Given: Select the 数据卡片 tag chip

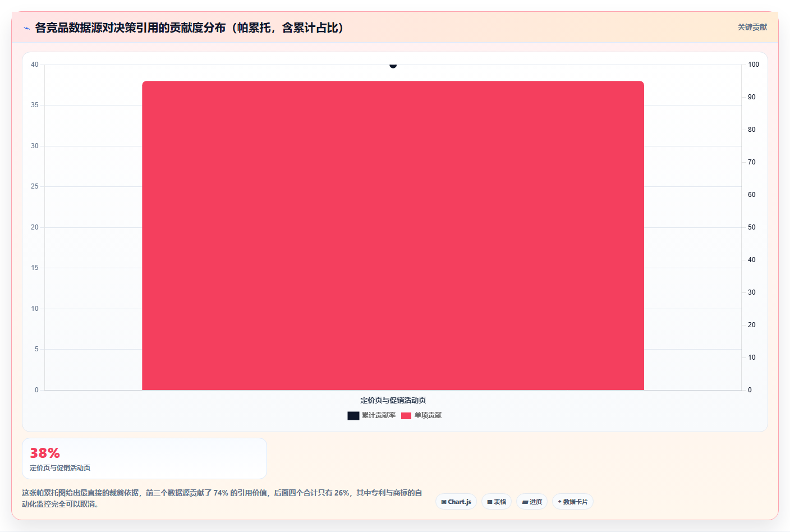Looking at the screenshot, I should pyautogui.click(x=573, y=502).
